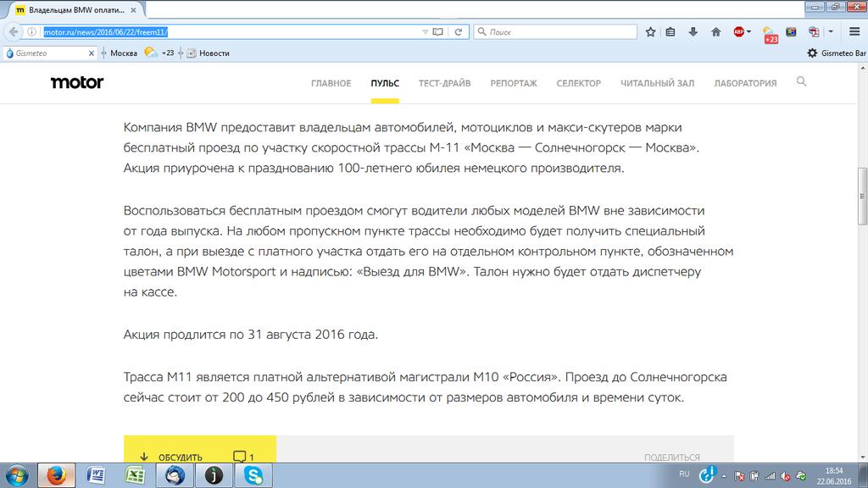Open the Firefox downloads arrow
The image size is (868, 488).
pyautogui.click(x=693, y=32)
